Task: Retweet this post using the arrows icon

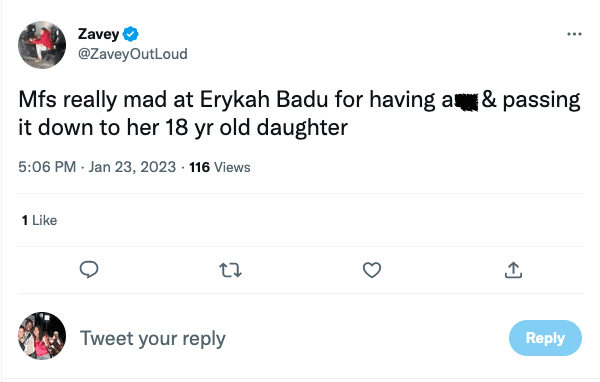Action: [x=230, y=270]
